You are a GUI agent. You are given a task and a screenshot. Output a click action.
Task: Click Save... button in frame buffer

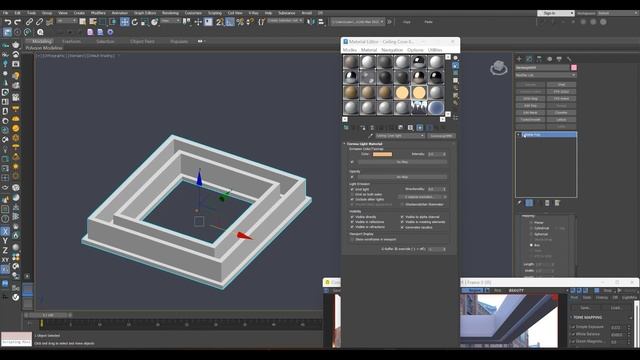tap(585, 307)
